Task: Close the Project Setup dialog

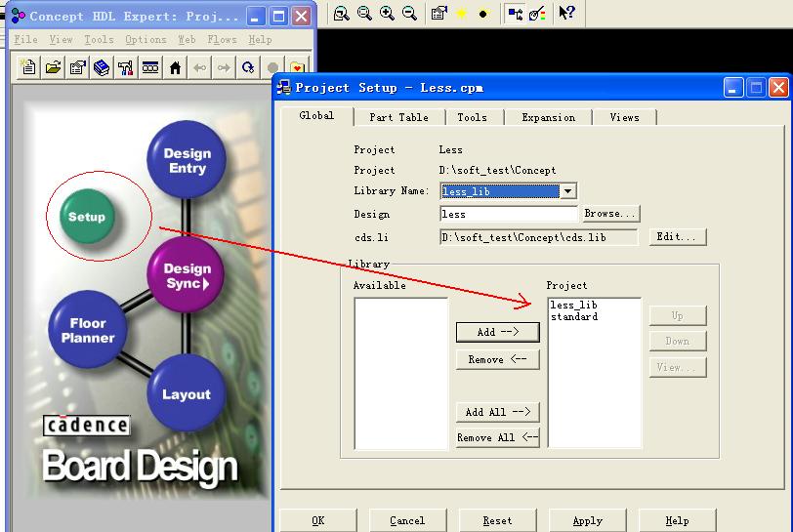Action: coord(779,88)
